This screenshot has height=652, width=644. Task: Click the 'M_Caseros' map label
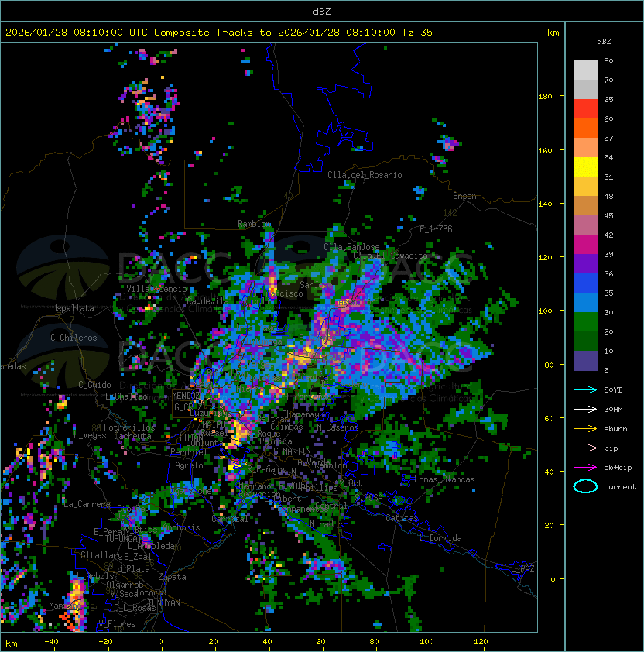(x=337, y=427)
